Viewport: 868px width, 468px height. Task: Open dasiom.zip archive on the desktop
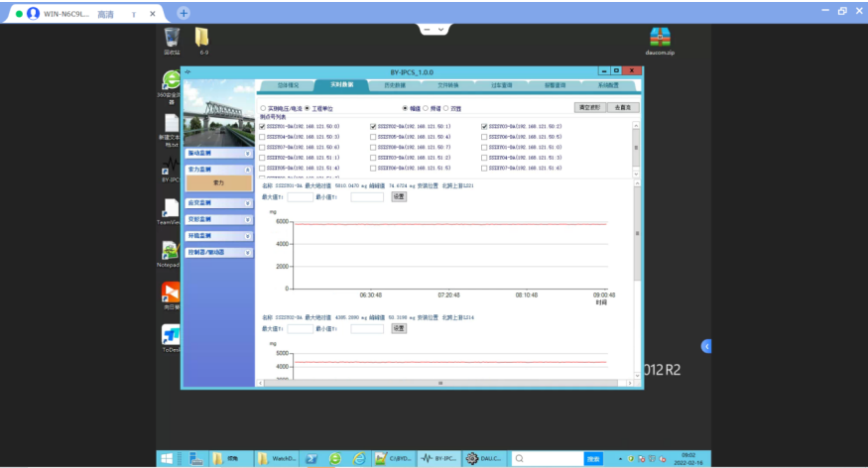660,39
